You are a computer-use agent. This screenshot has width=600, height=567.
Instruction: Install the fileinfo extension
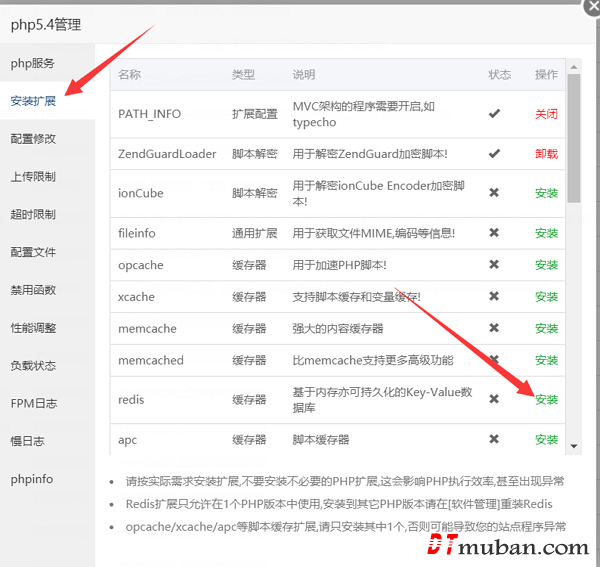pyautogui.click(x=546, y=233)
